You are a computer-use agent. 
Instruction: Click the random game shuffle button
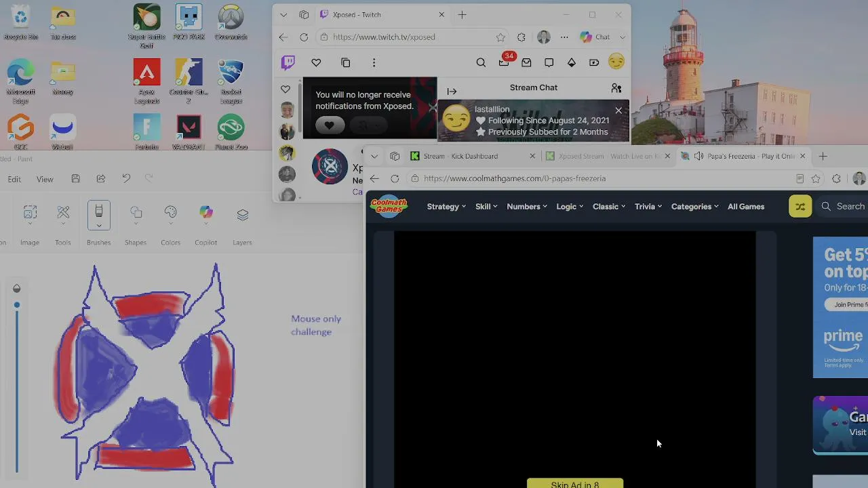coord(800,206)
